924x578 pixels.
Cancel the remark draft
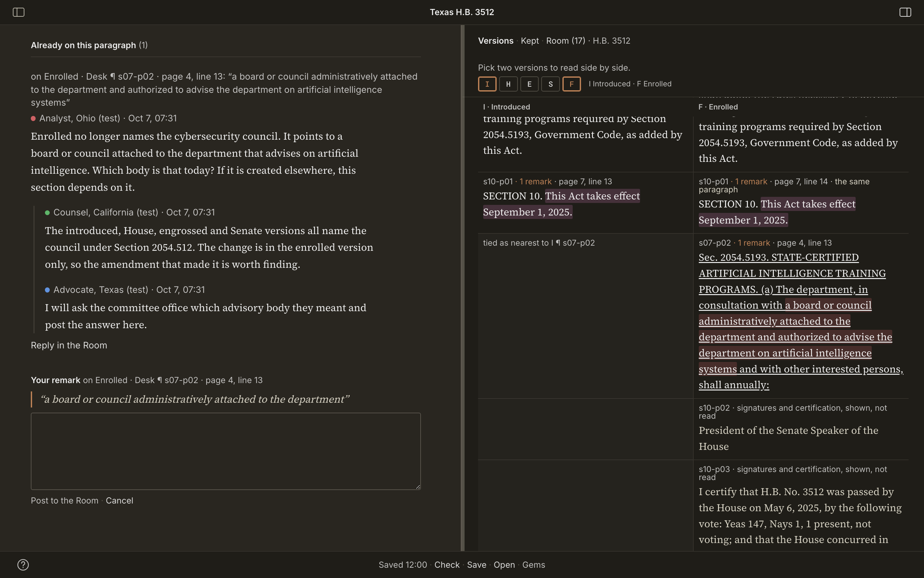tap(119, 501)
